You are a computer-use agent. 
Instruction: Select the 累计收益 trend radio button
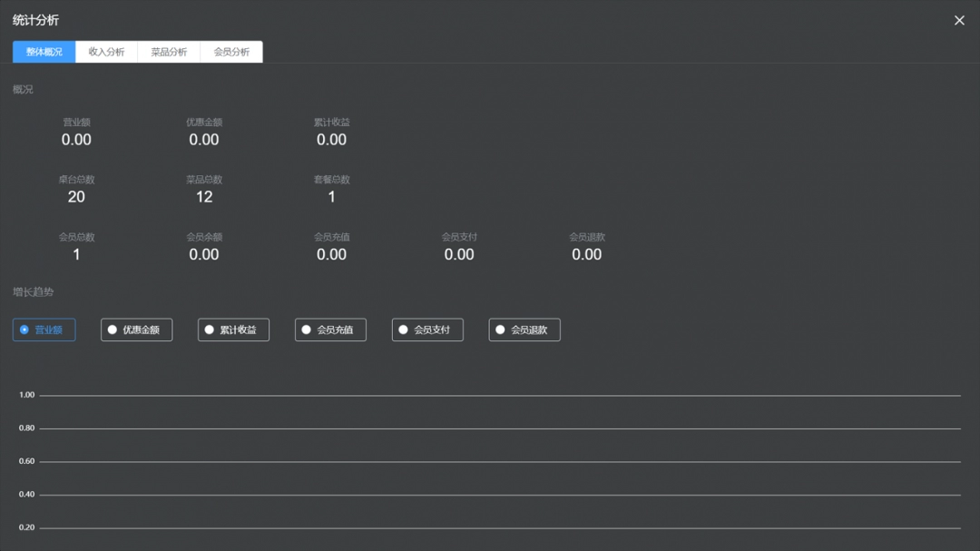233,330
